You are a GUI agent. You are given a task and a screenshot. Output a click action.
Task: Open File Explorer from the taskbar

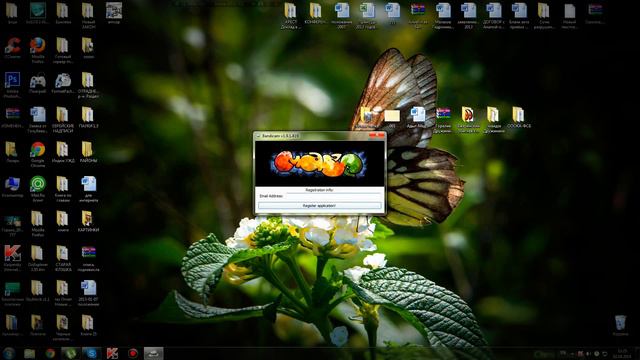point(29,353)
